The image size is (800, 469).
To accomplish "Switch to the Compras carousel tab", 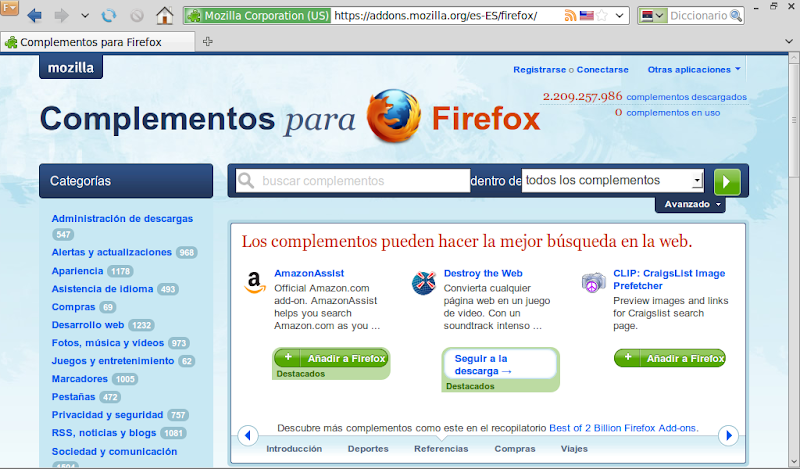I will pos(515,449).
